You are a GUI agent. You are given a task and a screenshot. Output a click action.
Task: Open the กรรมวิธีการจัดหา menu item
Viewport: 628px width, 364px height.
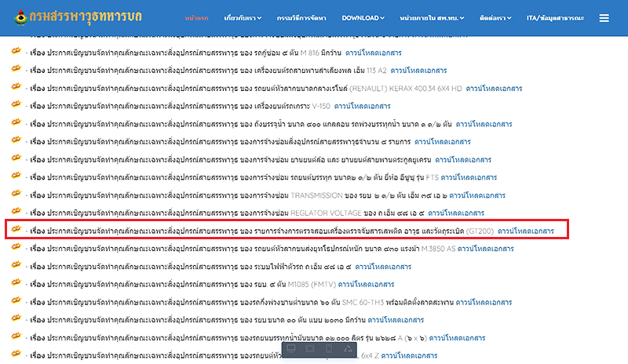pyautogui.click(x=301, y=18)
